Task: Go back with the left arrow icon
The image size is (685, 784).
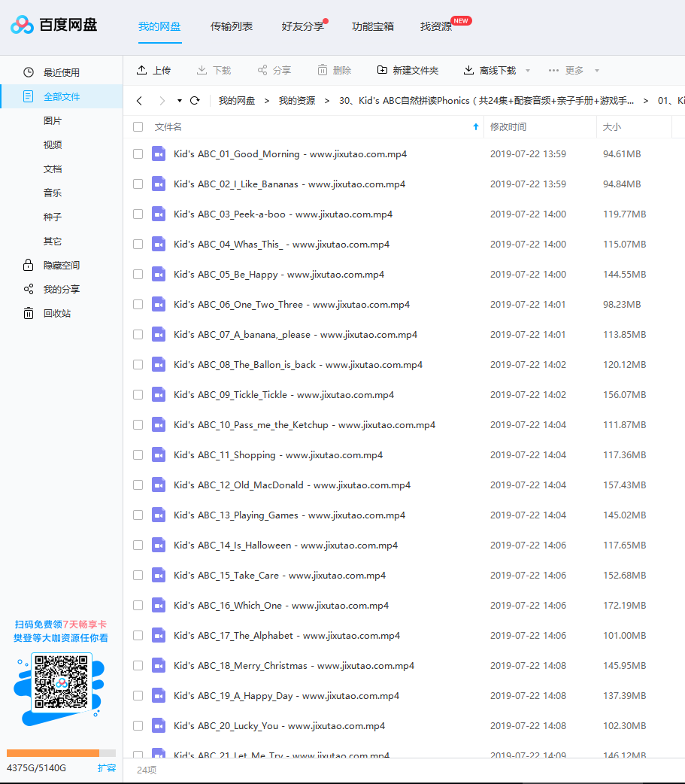Action: point(139,101)
